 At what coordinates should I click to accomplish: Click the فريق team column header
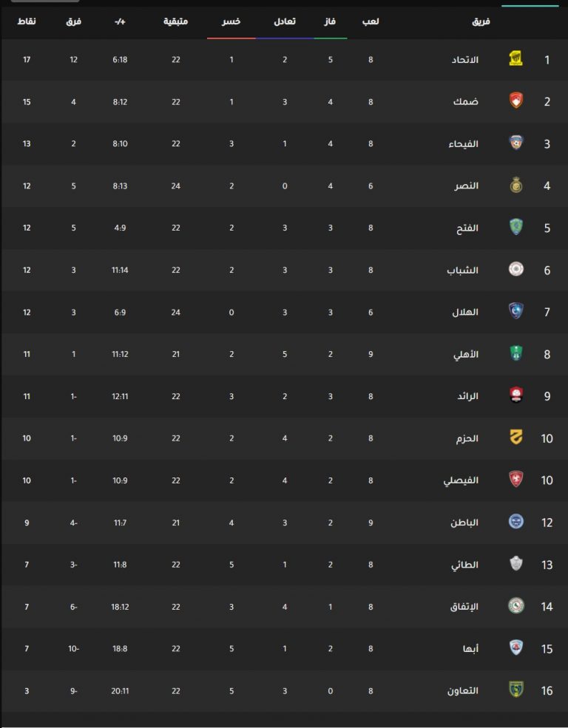click(x=481, y=21)
